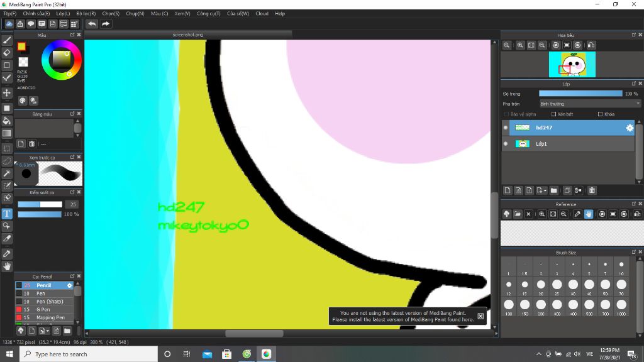Screen dimensions: 644x362
Task: Open the Help menu
Action: pyautogui.click(x=280, y=14)
